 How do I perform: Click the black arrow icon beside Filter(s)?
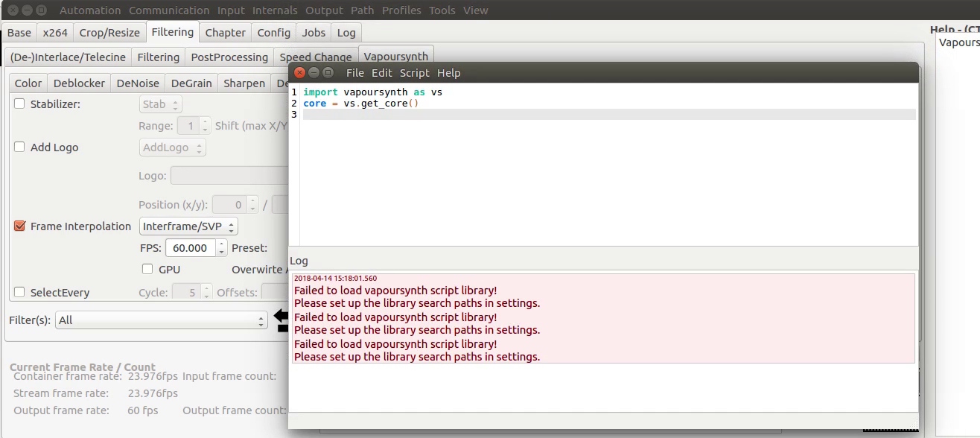[281, 320]
